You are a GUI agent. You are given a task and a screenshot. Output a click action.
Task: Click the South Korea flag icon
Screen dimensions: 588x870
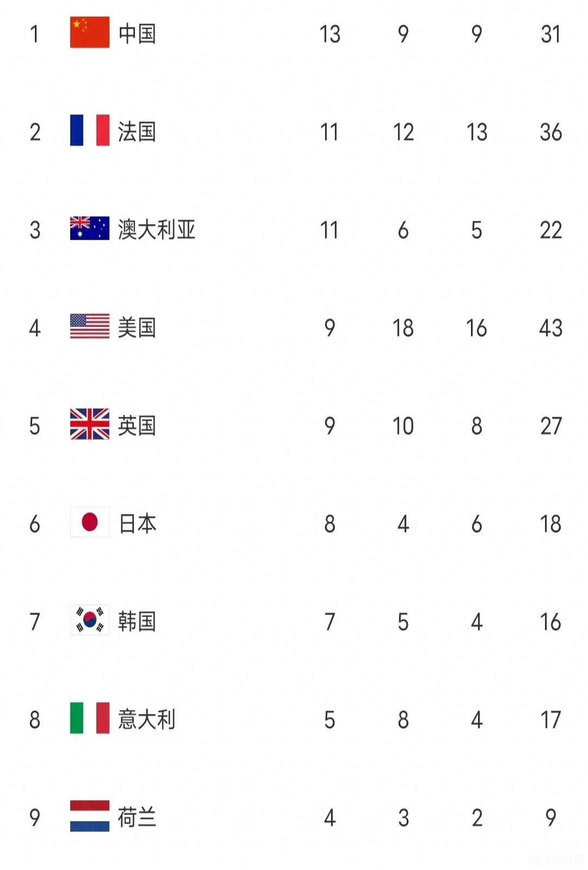coord(90,621)
